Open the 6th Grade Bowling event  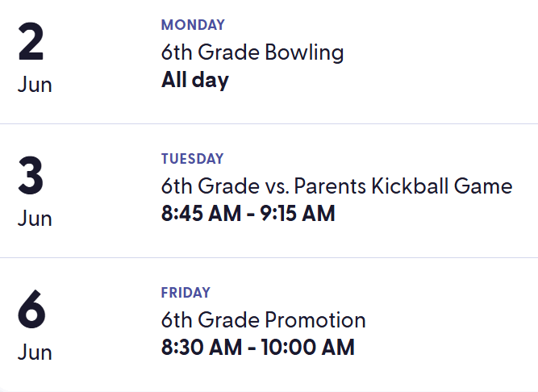[x=252, y=53]
